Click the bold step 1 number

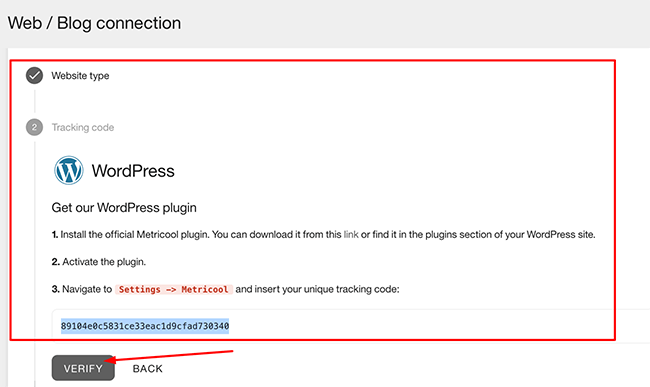tap(55, 235)
